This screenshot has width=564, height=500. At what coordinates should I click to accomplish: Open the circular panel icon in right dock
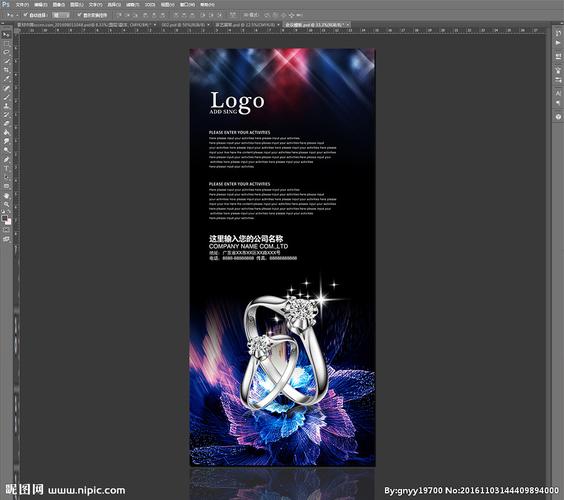(558, 117)
